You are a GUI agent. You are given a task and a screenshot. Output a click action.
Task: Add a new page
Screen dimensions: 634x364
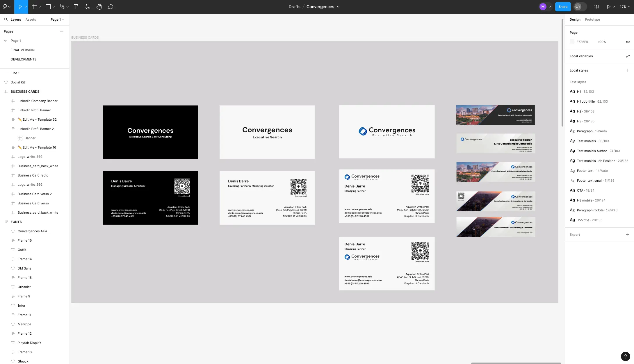click(62, 31)
